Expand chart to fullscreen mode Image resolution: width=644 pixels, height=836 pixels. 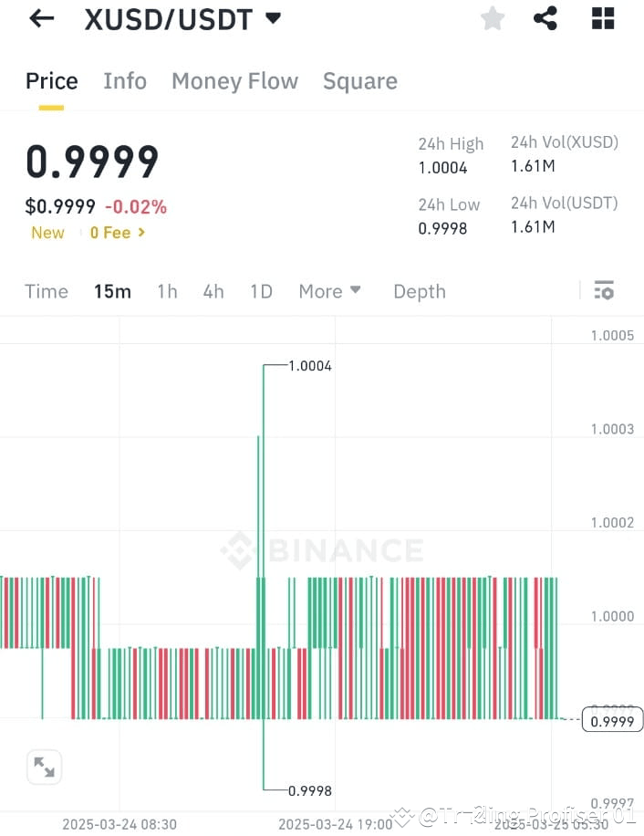pyautogui.click(x=44, y=767)
